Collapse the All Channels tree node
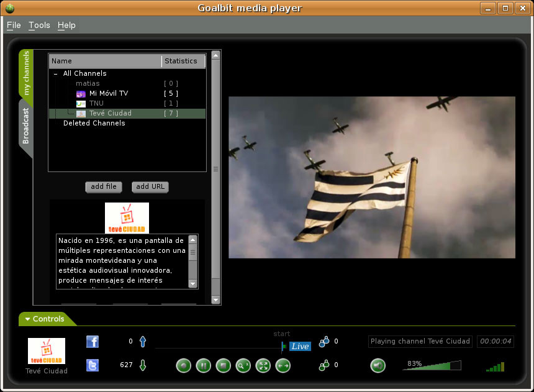The width and height of the screenshot is (534, 392). click(x=55, y=74)
